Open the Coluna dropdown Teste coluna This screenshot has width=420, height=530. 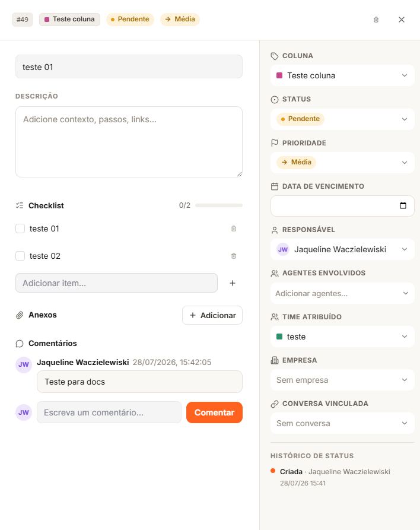tap(342, 75)
